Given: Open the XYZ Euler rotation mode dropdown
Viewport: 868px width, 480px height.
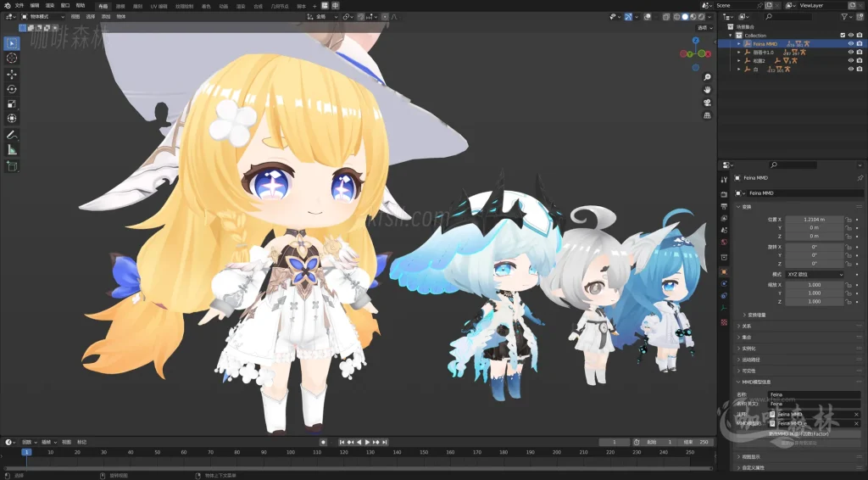Looking at the screenshot, I should pyautogui.click(x=815, y=275).
